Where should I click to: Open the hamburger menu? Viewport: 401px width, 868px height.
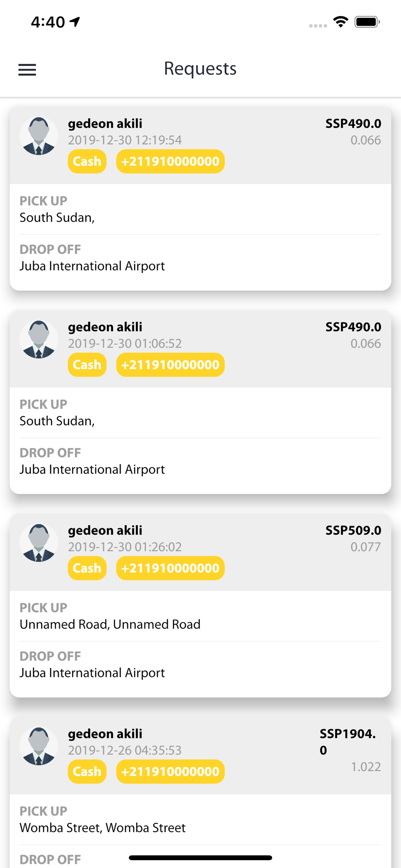tap(27, 69)
